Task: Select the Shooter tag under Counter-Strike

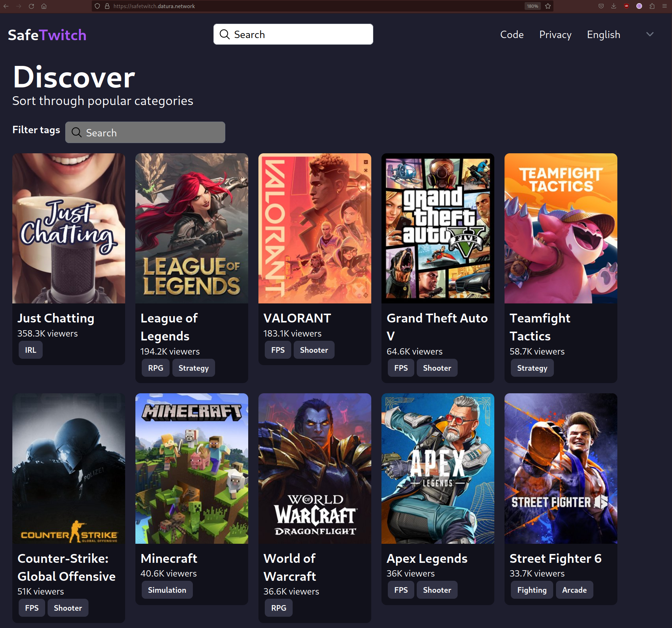Action: [x=68, y=608]
